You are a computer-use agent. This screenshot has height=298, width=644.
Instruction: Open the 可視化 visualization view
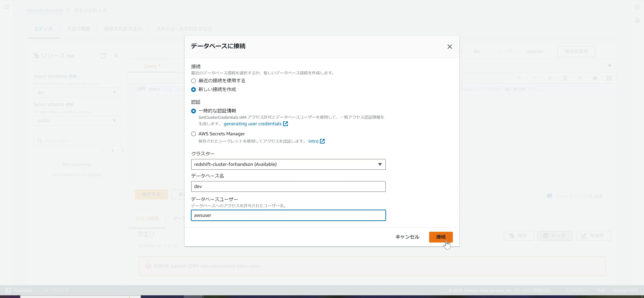(593, 236)
